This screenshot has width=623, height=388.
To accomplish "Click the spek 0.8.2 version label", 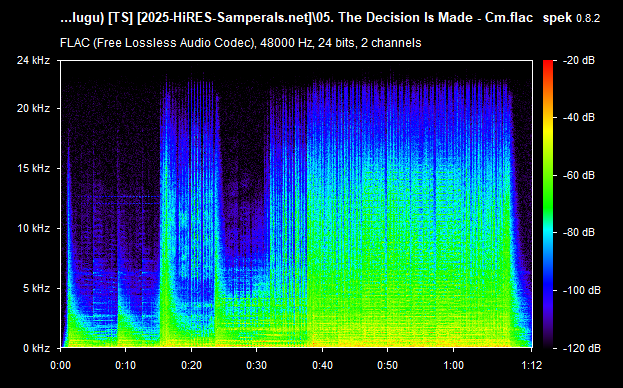I will tap(571, 18).
